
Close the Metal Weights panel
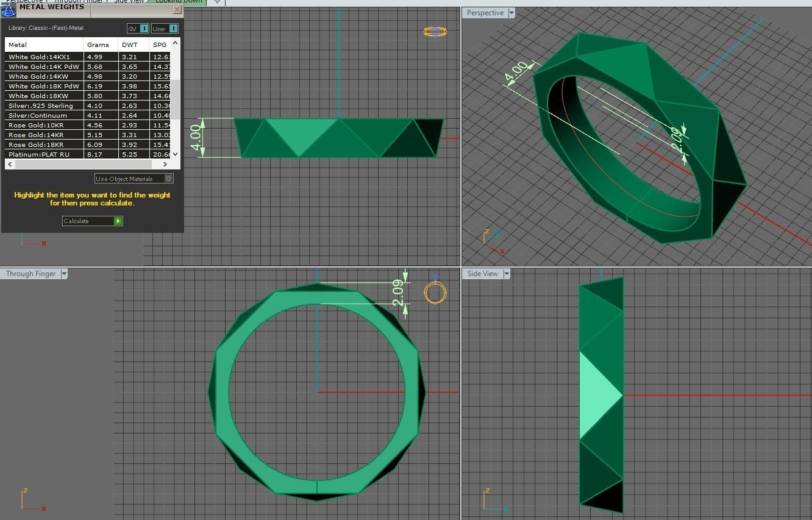point(177,10)
